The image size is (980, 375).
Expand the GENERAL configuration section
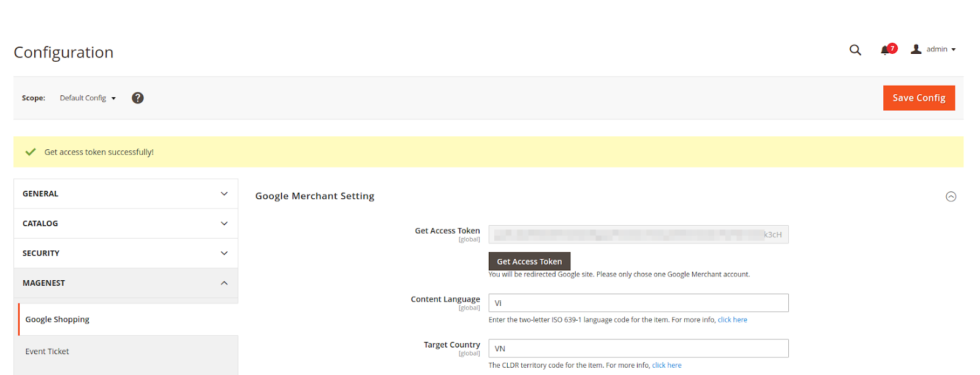(x=126, y=194)
